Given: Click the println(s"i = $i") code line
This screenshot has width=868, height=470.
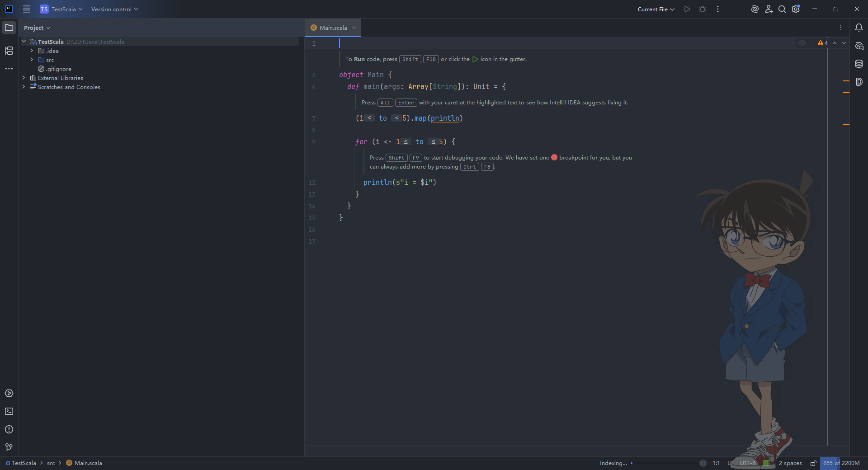Looking at the screenshot, I should point(400,183).
